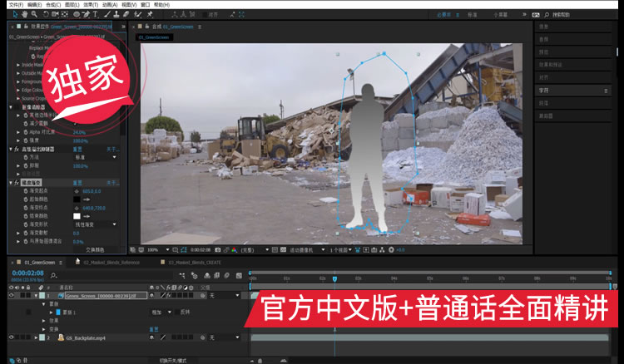Toggle the 对齐 snapping checkbox in toolbar
Screen dimensions: 624x364
coord(205,15)
